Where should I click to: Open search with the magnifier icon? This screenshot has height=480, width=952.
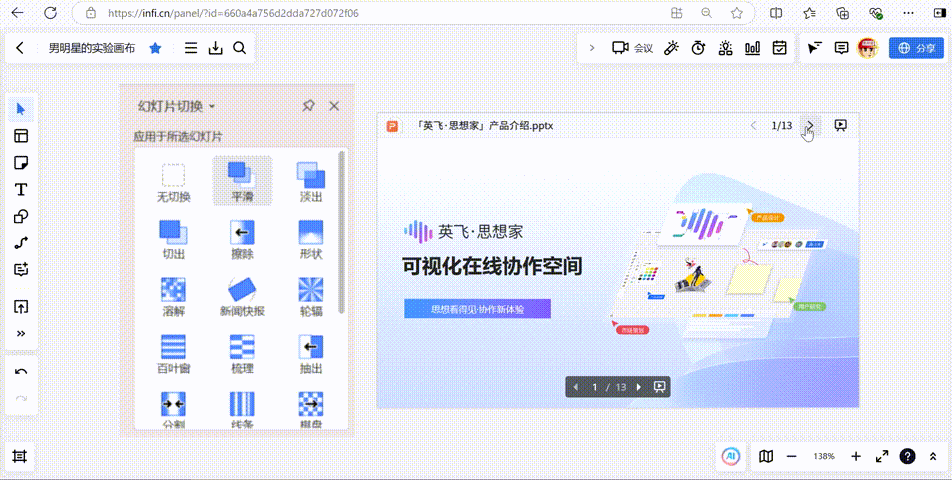[240, 49]
